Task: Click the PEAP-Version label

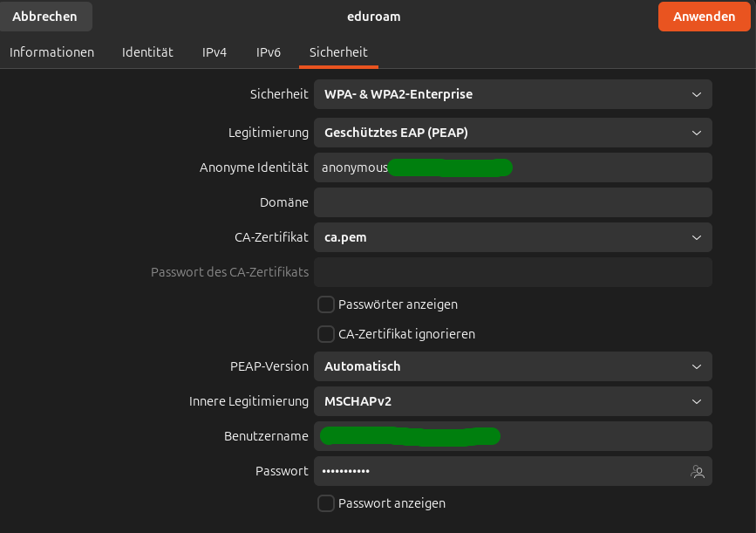Action: pos(269,366)
